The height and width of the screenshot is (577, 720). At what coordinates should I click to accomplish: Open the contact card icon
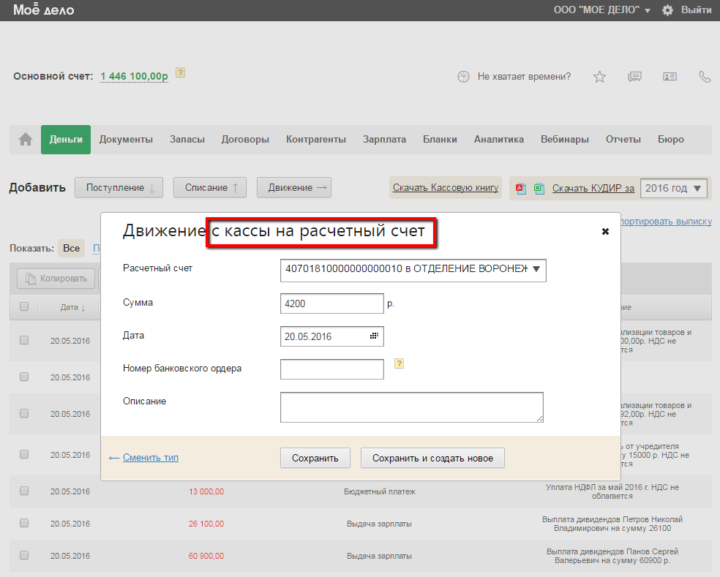pos(668,77)
